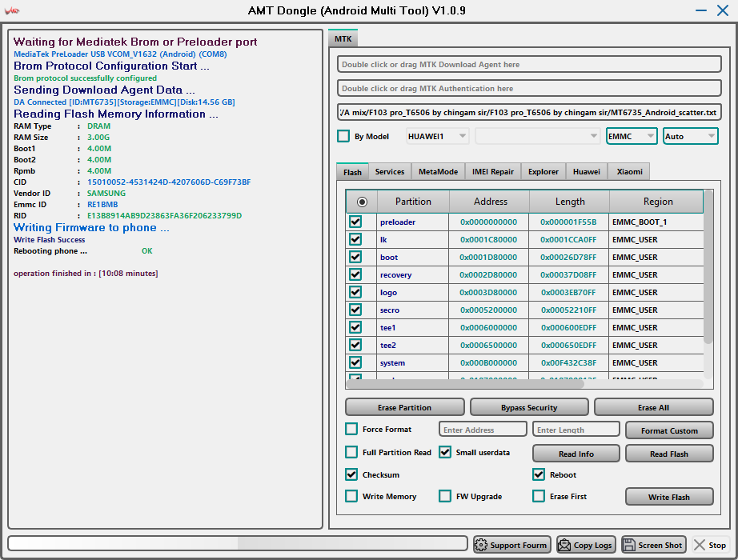Uncheck the logo partition checkbox
738x560 pixels.
point(355,292)
